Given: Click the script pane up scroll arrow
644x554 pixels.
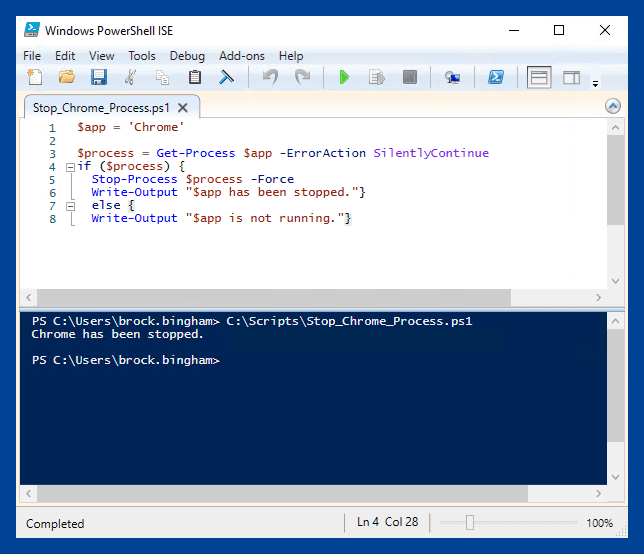Looking at the screenshot, I should coord(615,128).
